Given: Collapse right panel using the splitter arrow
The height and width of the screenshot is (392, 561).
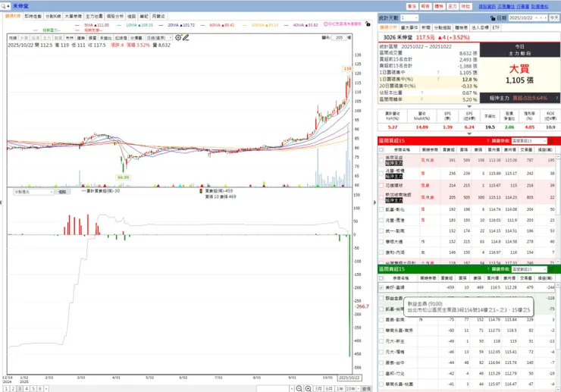Looking at the screenshot, I should point(375,202).
